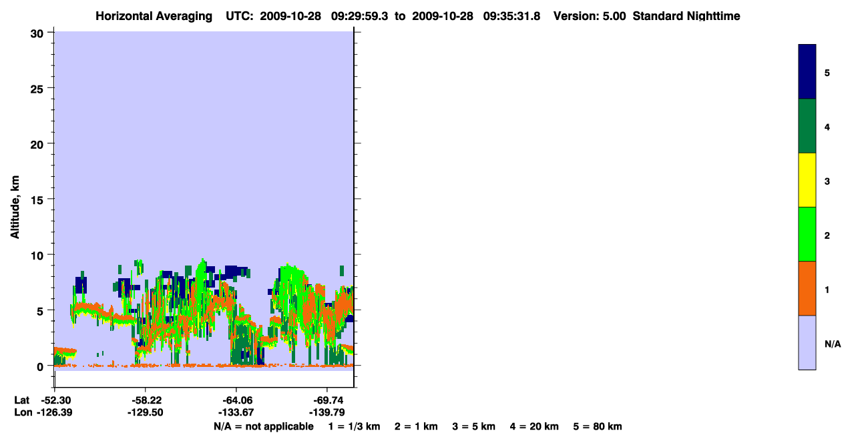This screenshot has height=445, width=868.
Task: Click the latitude value -58.22
Action: tap(146, 400)
